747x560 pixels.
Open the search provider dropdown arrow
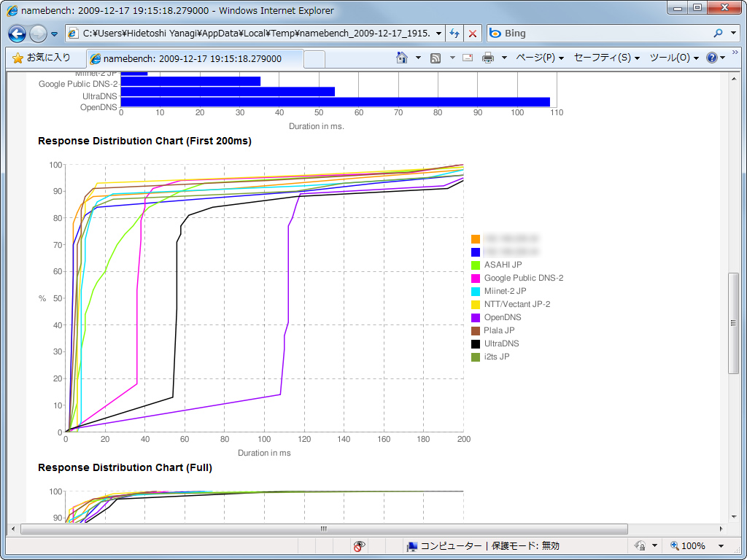(734, 34)
